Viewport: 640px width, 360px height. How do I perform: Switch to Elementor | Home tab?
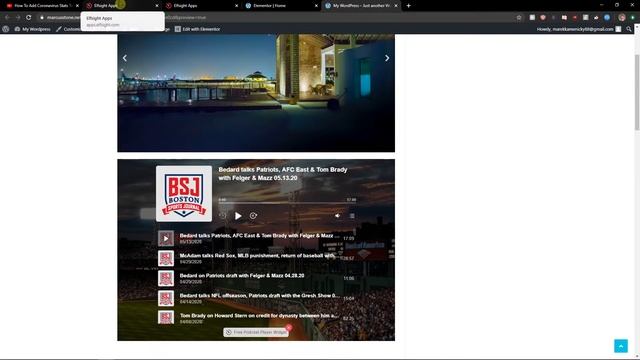[280, 6]
